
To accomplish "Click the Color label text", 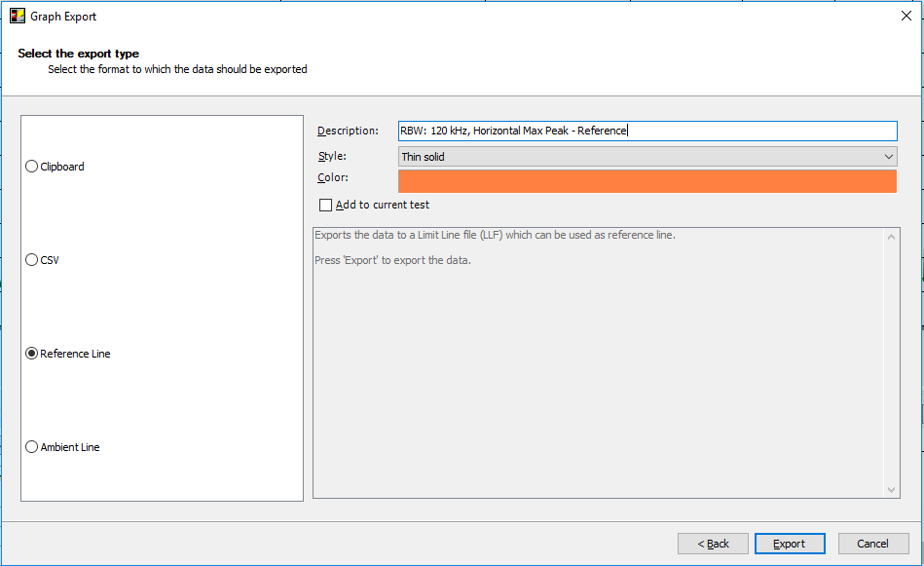I will 333,178.
